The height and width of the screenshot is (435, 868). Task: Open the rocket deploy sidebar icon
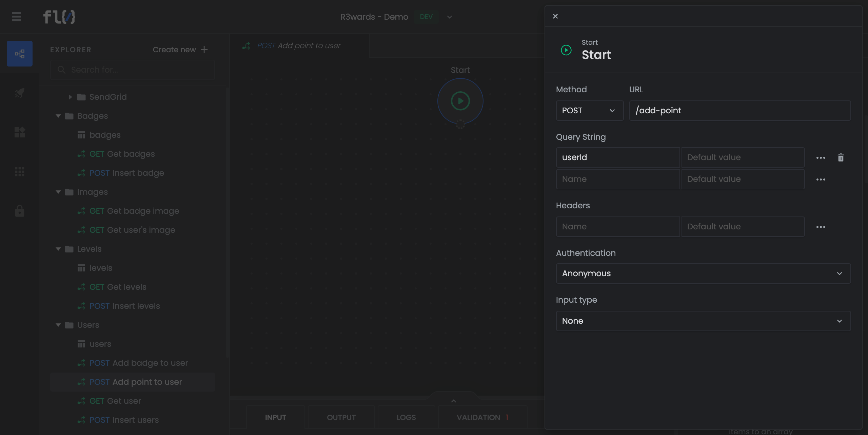[x=20, y=93]
